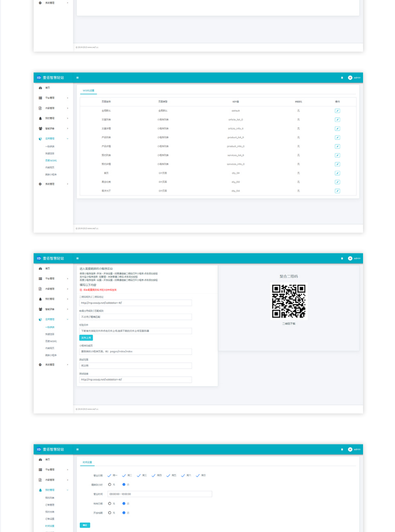Open admin avatar in time settings panel
This screenshot has height=532, width=395.
tap(350, 449)
